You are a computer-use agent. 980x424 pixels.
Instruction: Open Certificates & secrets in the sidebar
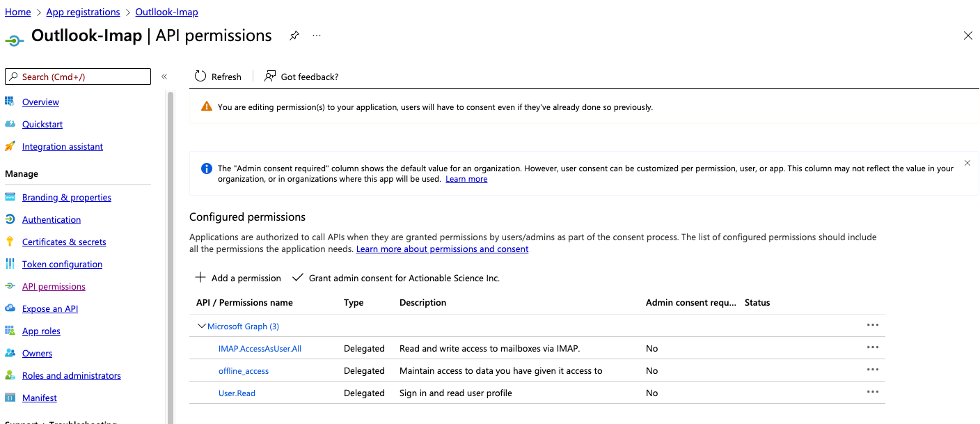[64, 242]
